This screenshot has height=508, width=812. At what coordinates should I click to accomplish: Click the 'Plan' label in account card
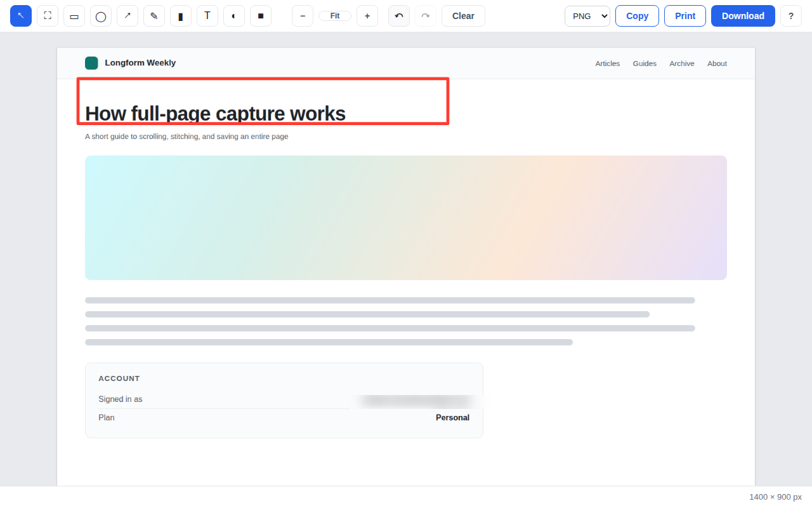click(x=107, y=418)
